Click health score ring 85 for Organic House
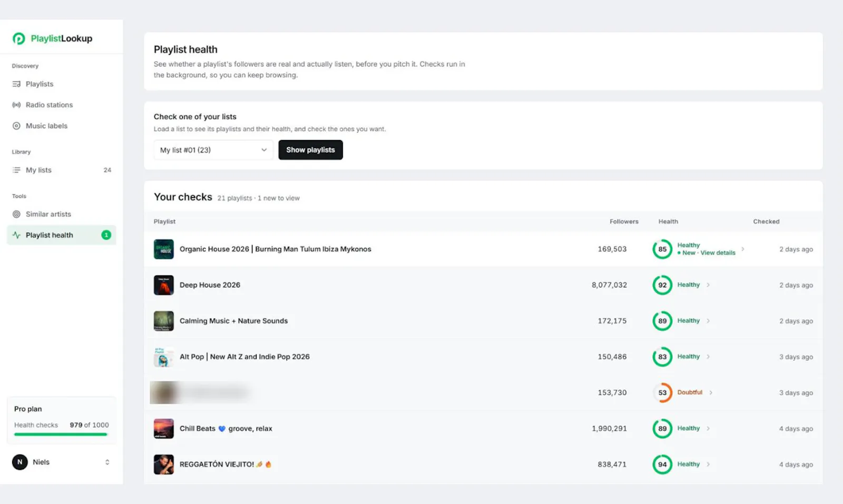Image resolution: width=843 pixels, height=504 pixels. pos(662,249)
